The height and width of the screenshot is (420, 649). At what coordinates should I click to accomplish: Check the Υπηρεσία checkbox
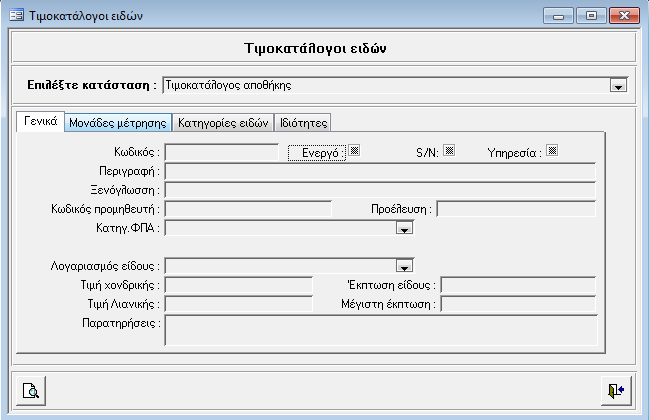(x=552, y=151)
